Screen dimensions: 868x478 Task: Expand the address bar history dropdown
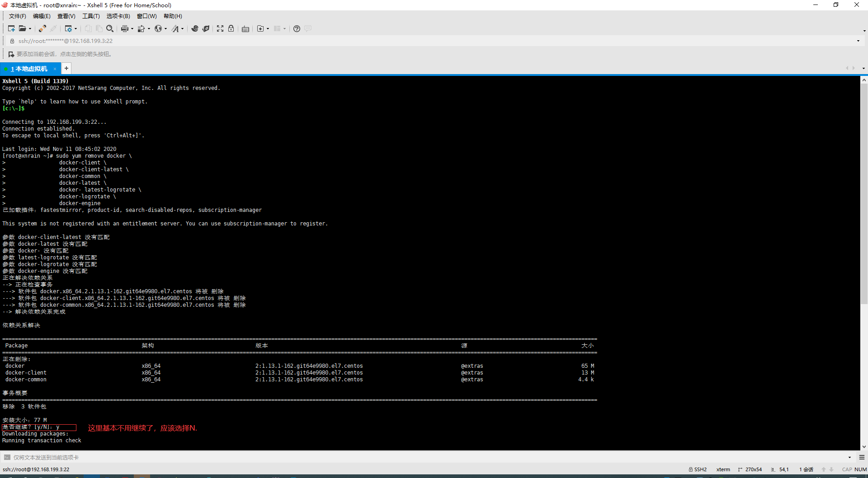click(858, 41)
